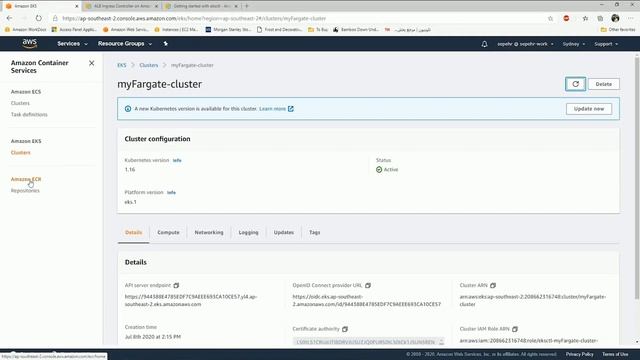640x360 pixels.
Task: Switch to the Details tab
Action: 133,233
